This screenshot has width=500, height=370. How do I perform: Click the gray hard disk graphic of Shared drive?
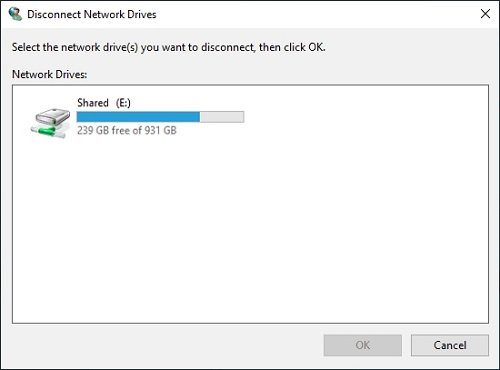[53, 117]
